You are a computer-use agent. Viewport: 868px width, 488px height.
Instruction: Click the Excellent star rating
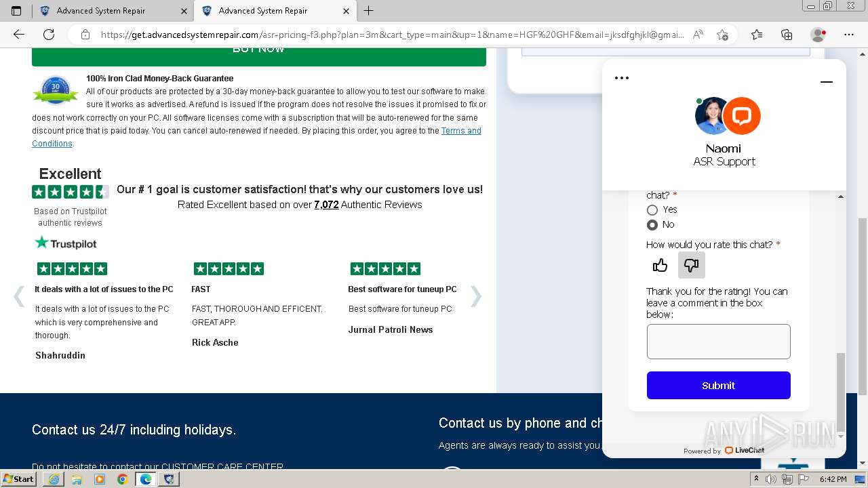coord(71,192)
